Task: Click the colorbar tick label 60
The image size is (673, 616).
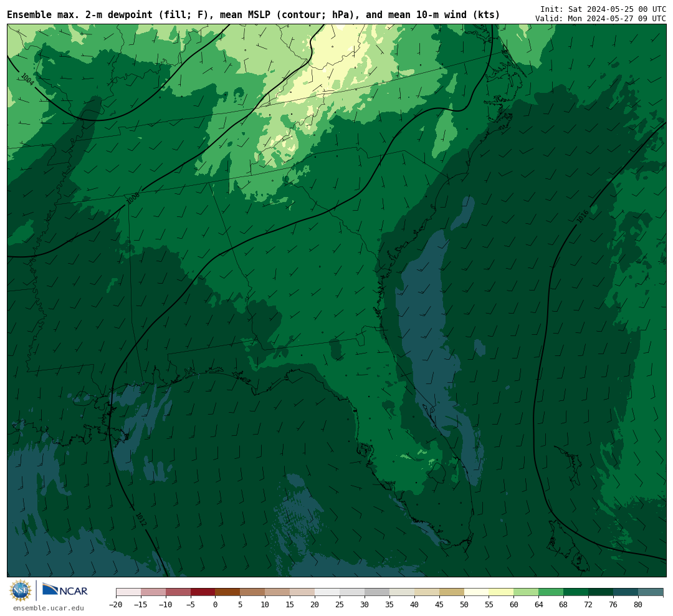Action: [513, 605]
